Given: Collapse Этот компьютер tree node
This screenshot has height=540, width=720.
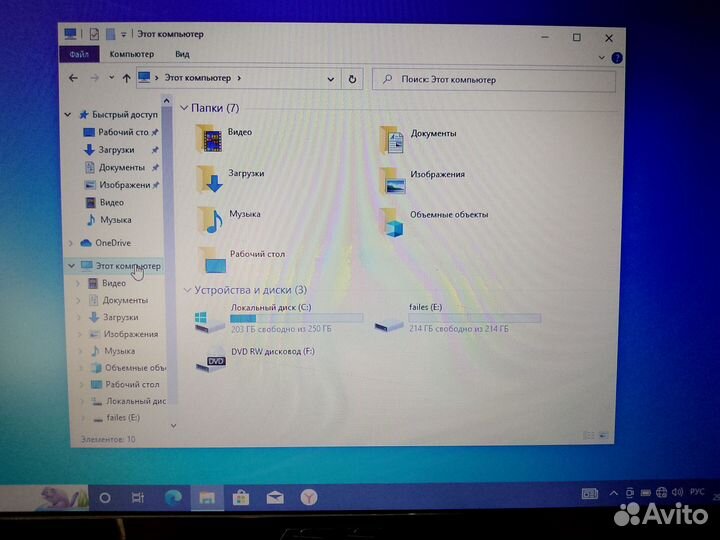Looking at the screenshot, I should (x=71, y=266).
